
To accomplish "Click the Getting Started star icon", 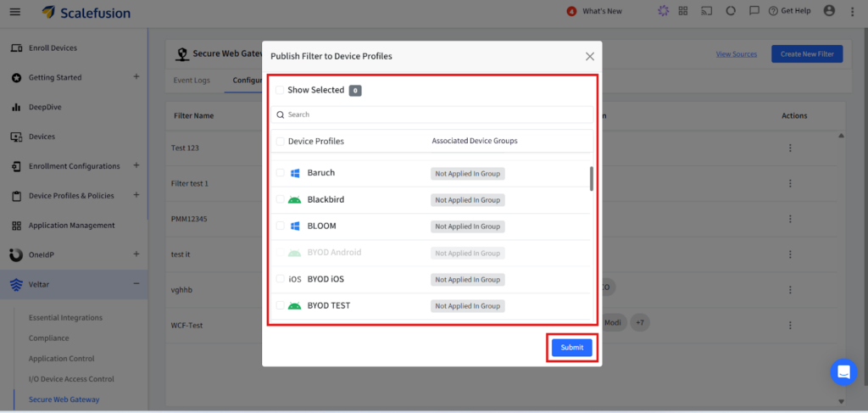I will click(17, 77).
